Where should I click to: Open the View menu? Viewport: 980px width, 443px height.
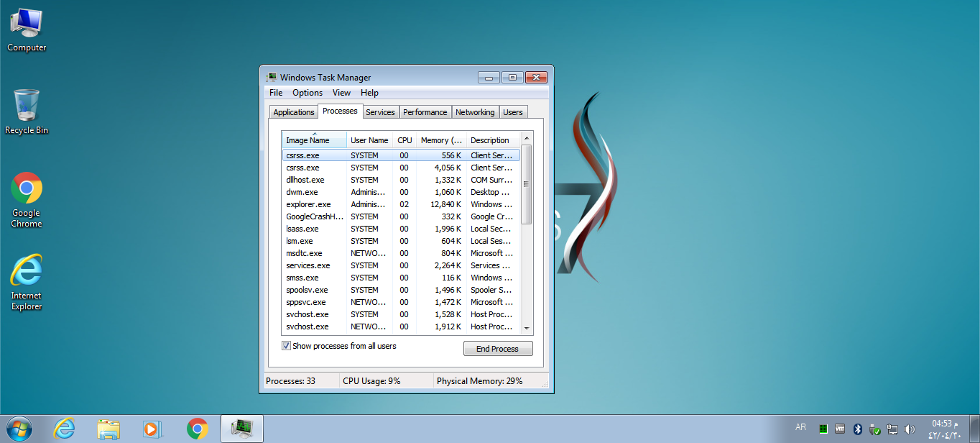pos(342,93)
